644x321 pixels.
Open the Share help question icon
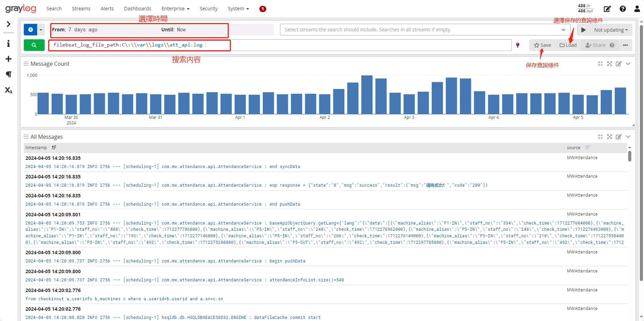tap(612, 45)
